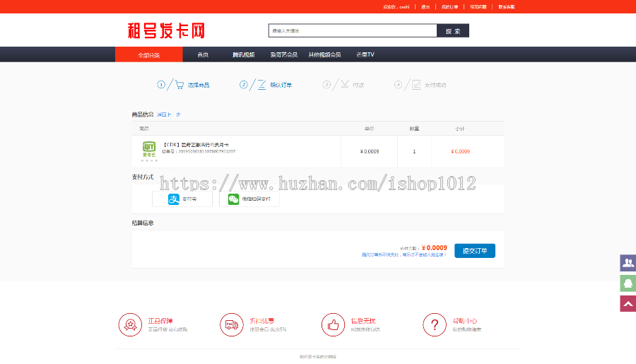Click the unit price ¥0.0009 cell
This screenshot has width=636, height=364.
click(370, 151)
